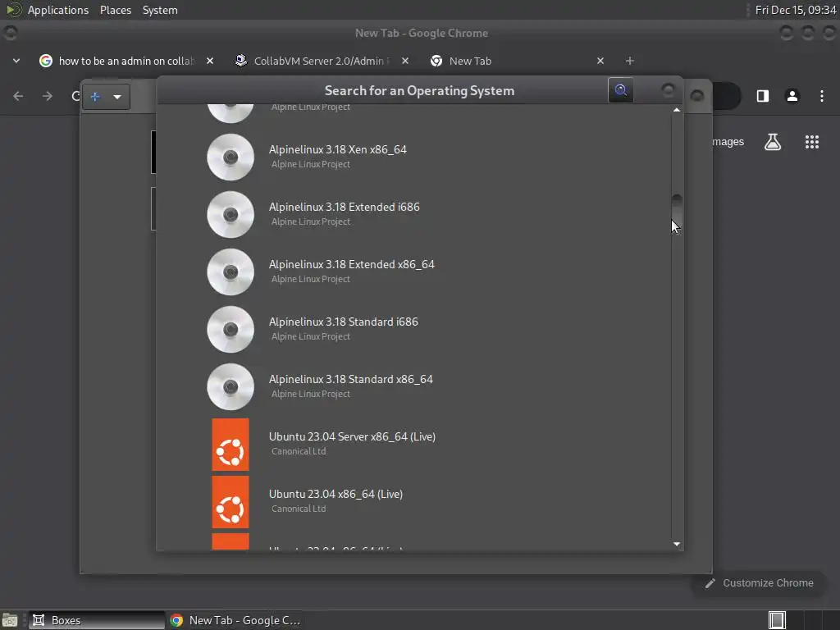Click disc icon of Alpinelinux 3.18 Standard x86_64
840x630 pixels.
231,386
